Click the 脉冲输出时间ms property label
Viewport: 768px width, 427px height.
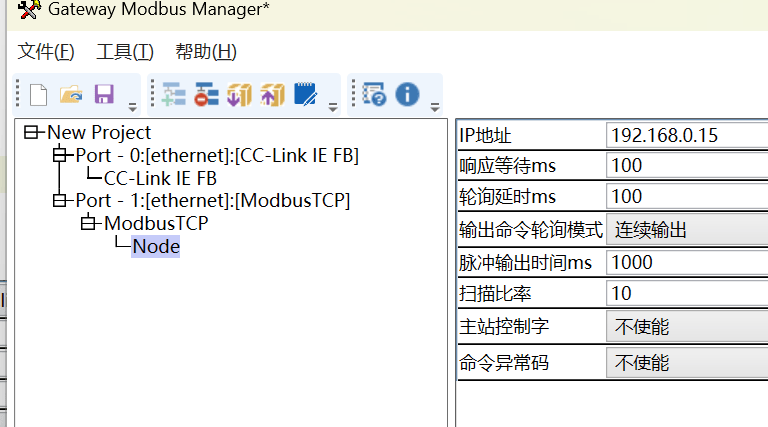click(x=526, y=262)
